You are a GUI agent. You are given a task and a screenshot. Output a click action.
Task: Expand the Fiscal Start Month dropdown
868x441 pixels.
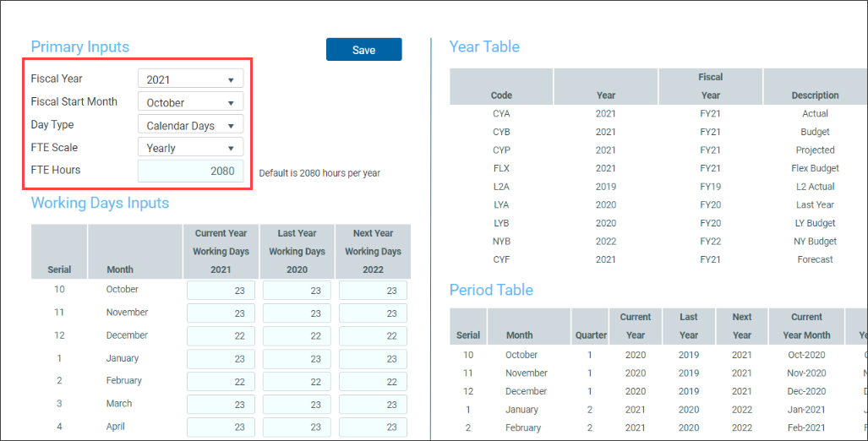click(190, 102)
